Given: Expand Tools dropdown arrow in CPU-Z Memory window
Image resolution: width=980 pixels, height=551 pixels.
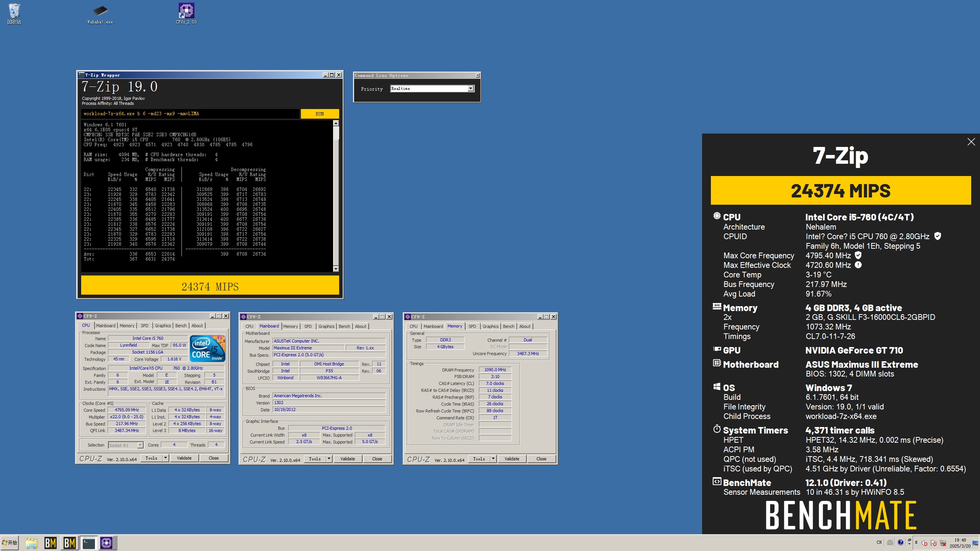Looking at the screenshot, I should [x=493, y=458].
